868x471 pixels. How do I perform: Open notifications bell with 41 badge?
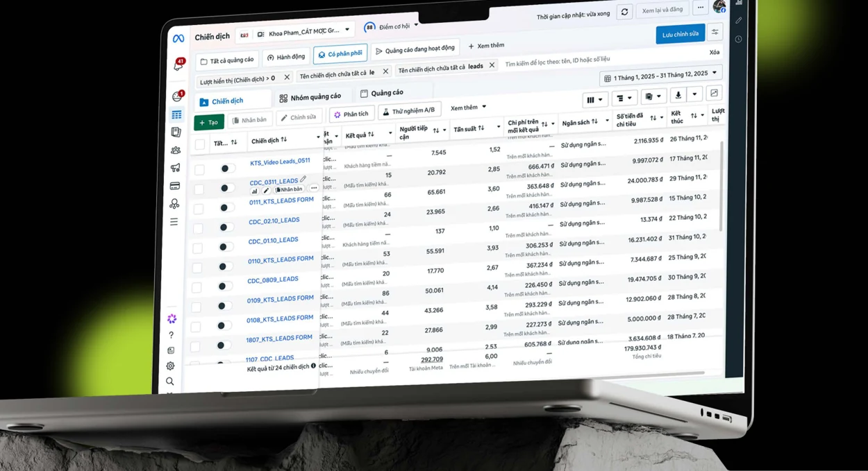(178, 65)
